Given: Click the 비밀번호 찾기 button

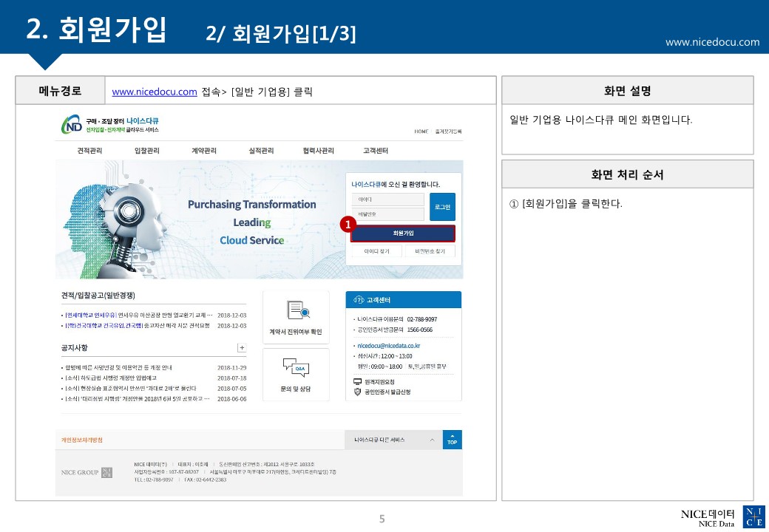Looking at the screenshot, I should pyautogui.click(x=430, y=250).
